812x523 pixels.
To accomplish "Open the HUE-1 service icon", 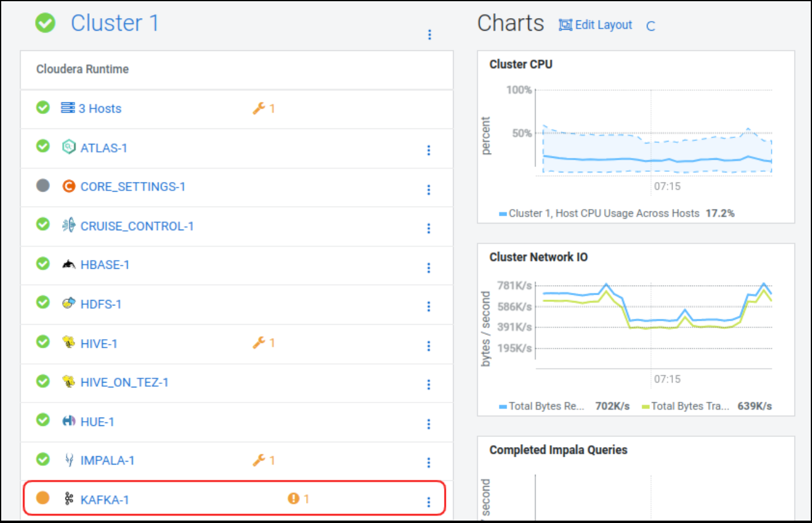I will [69, 421].
